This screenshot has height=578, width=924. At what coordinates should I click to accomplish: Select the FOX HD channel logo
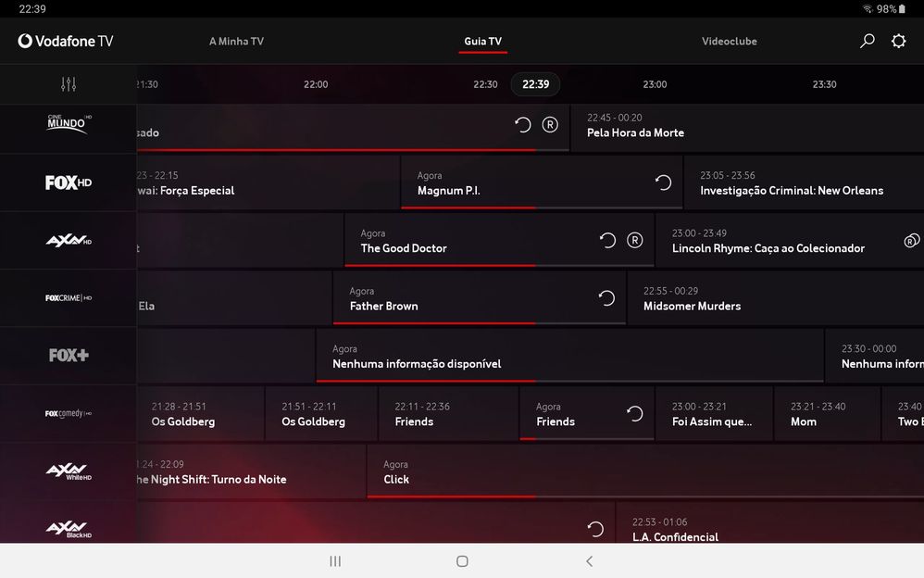(x=68, y=182)
